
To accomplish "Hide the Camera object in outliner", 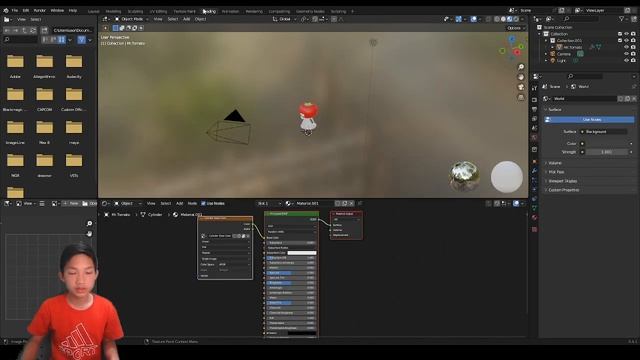I will (x=626, y=54).
